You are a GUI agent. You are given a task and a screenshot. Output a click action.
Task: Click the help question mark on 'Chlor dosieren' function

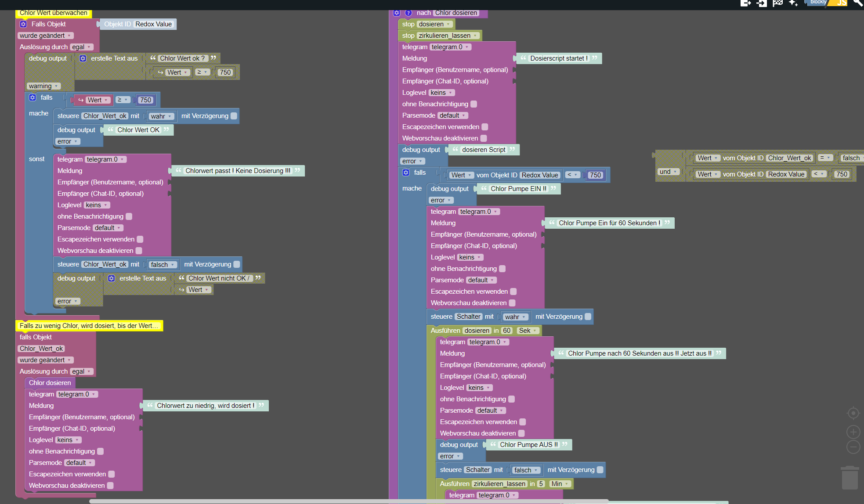point(409,13)
